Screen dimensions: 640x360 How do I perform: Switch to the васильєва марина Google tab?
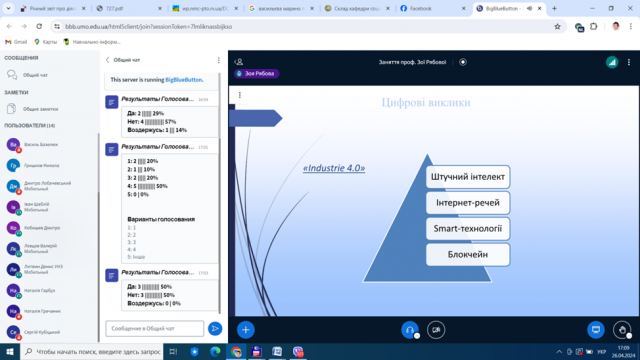click(x=281, y=8)
